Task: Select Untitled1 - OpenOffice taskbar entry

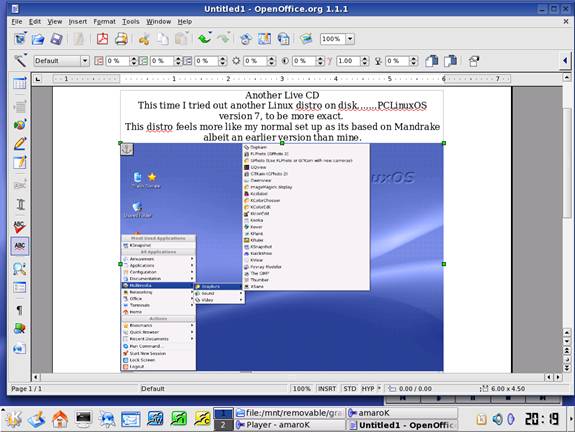Action: pyautogui.click(x=402, y=425)
